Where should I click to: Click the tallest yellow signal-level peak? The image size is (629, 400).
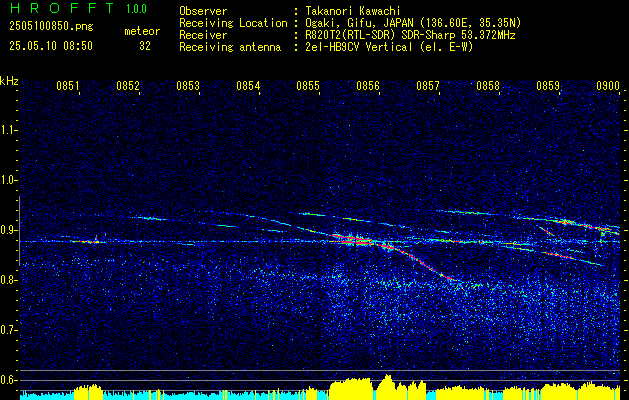pos(388,385)
